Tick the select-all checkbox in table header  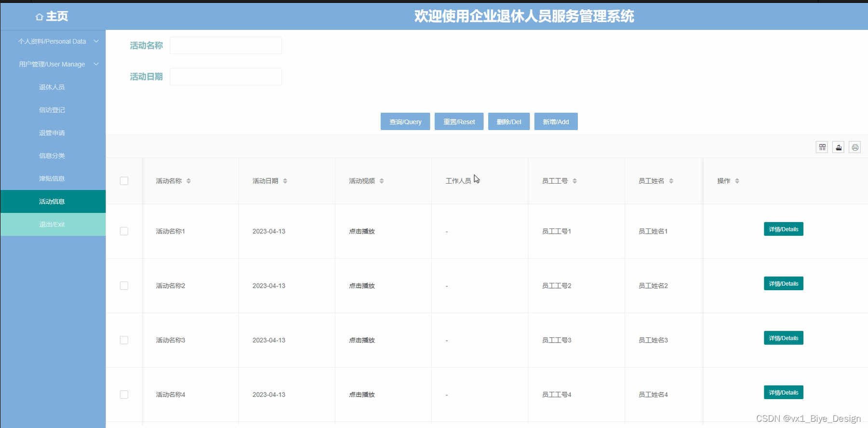pyautogui.click(x=124, y=181)
